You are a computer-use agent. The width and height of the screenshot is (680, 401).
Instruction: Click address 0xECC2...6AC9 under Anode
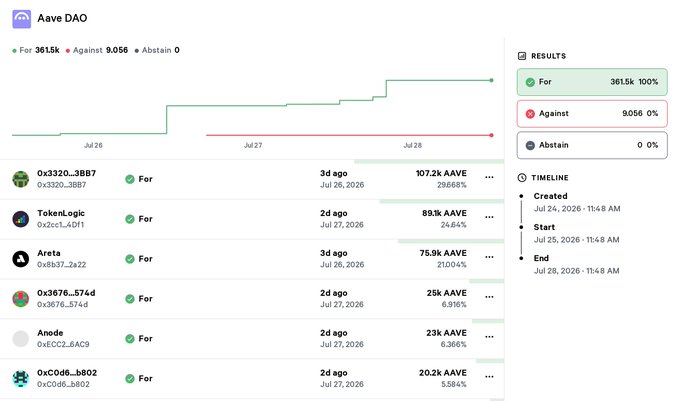pyautogui.click(x=63, y=345)
